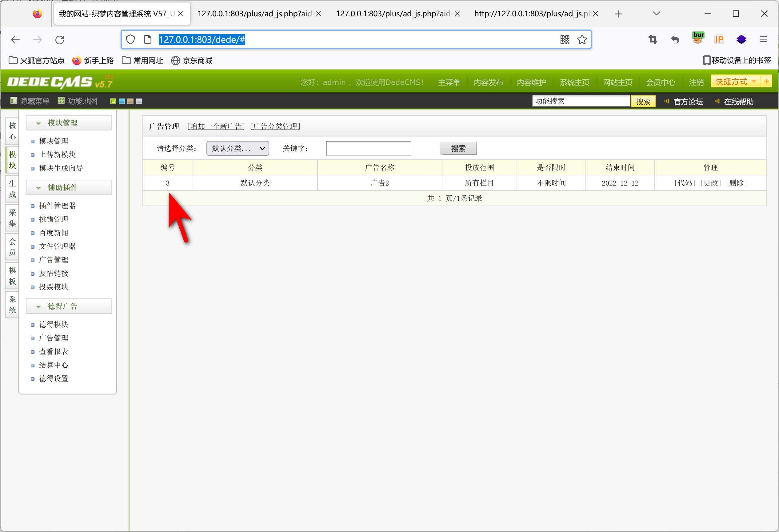Open Firefox hamburger application menu
The width and height of the screenshot is (779, 532).
click(763, 40)
